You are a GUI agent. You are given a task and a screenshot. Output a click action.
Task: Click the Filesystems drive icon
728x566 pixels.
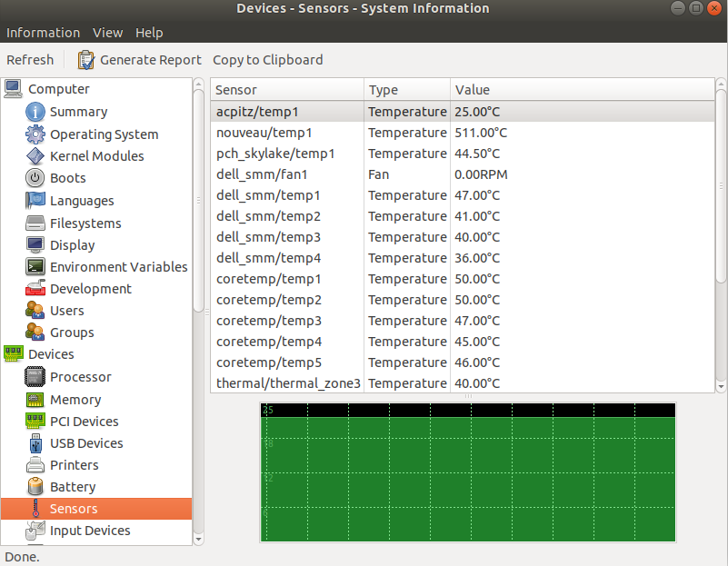tap(35, 223)
